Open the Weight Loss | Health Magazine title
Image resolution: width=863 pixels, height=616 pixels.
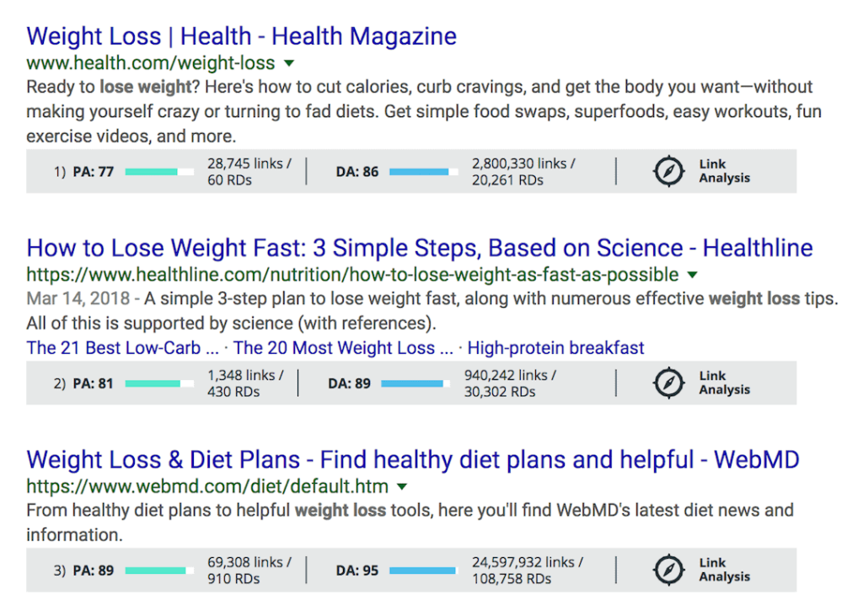pyautogui.click(x=242, y=36)
